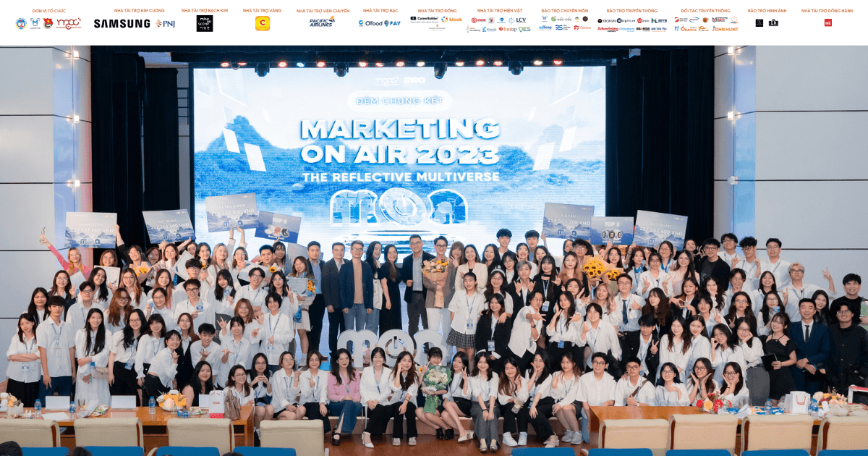Click the PAY silver sponsor logo
This screenshot has width=868, height=456.
[392, 23]
